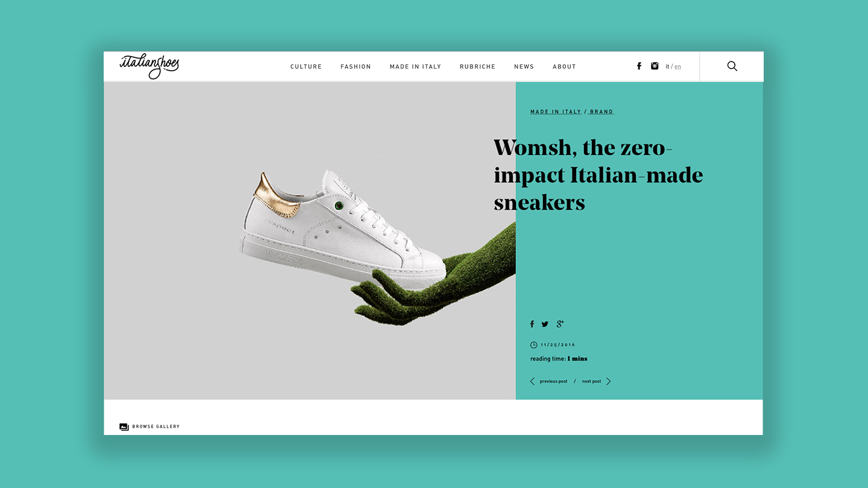The width and height of the screenshot is (868, 488).
Task: Go to next post arrow
Action: [609, 381]
